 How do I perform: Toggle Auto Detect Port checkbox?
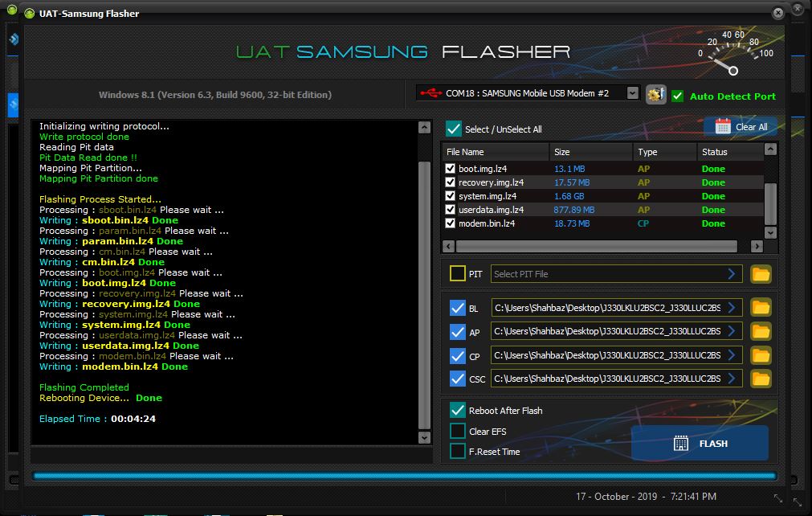(677, 96)
